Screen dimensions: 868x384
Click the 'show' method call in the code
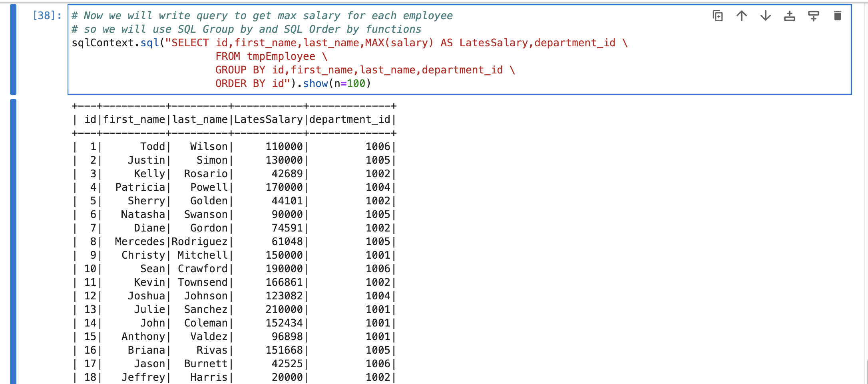coord(315,84)
